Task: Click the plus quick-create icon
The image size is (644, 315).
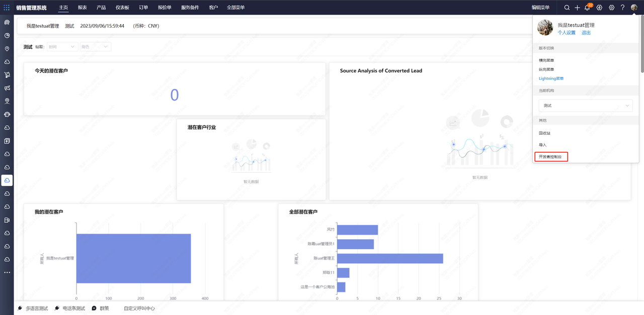Action: coord(577,8)
